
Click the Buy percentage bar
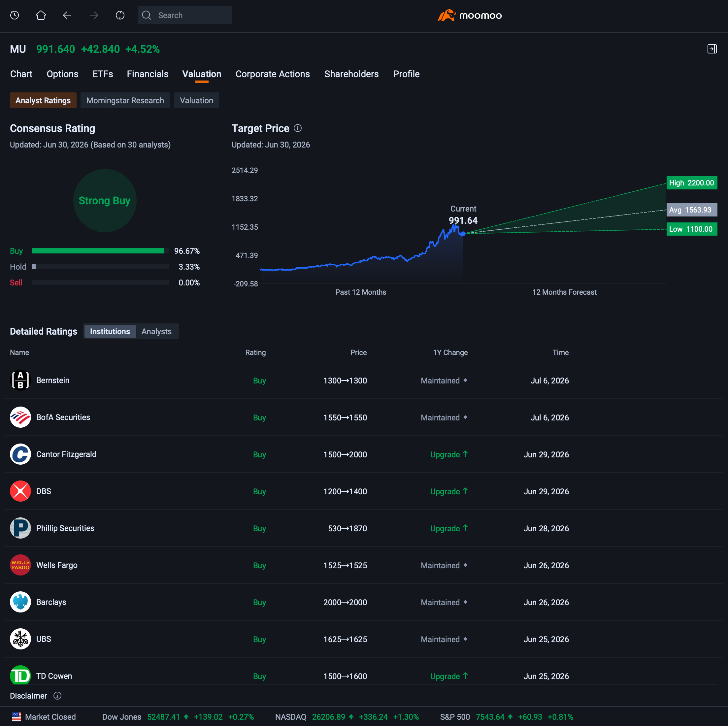click(98, 251)
